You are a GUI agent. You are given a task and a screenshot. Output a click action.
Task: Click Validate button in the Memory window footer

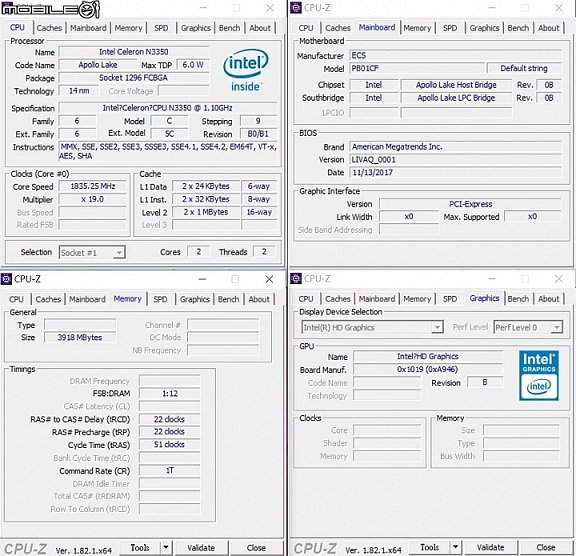point(201,548)
